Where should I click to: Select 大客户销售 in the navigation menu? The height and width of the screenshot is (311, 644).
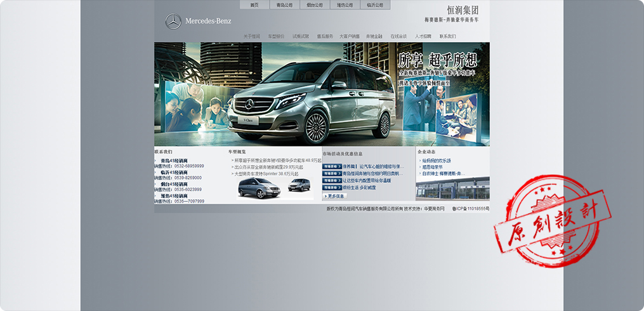point(350,36)
